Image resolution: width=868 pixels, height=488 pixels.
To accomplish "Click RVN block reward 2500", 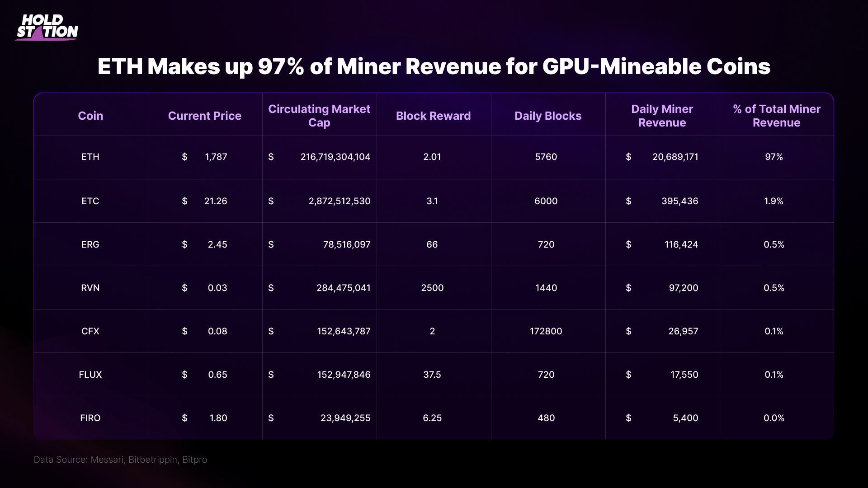I will 432,288.
